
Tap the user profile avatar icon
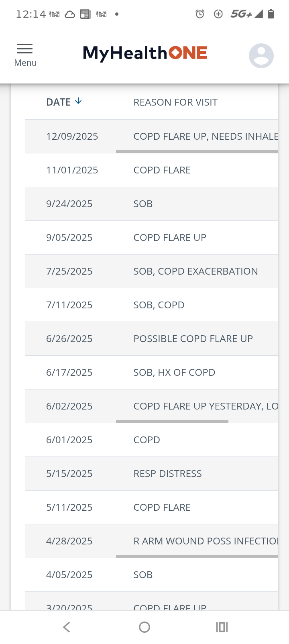[x=261, y=55]
